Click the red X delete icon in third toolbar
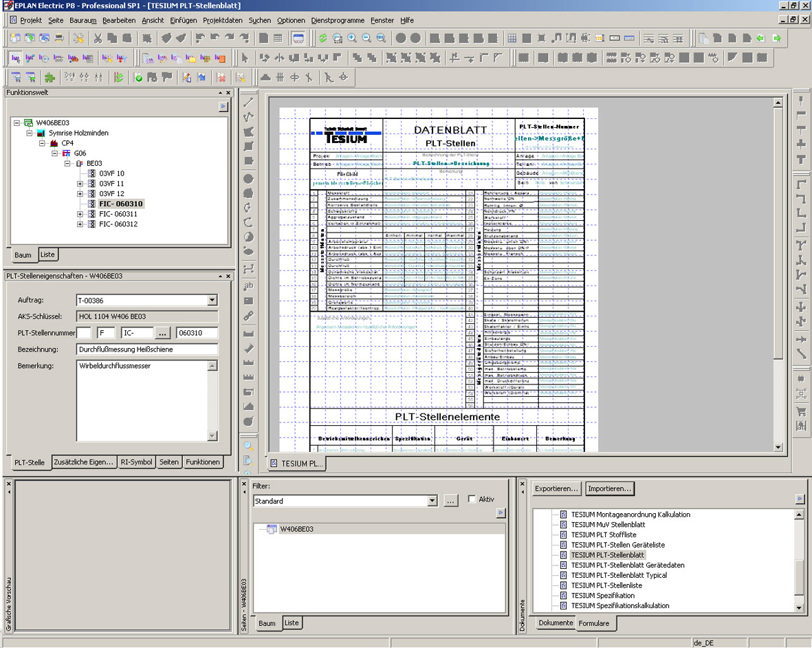812x648 pixels. pos(221,78)
